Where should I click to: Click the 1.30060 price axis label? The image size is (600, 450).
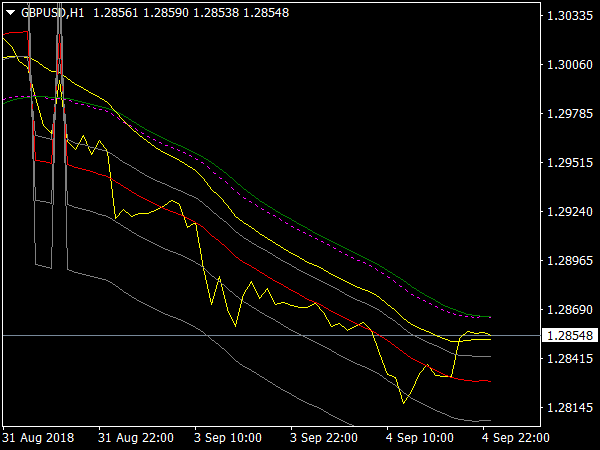coord(570,65)
